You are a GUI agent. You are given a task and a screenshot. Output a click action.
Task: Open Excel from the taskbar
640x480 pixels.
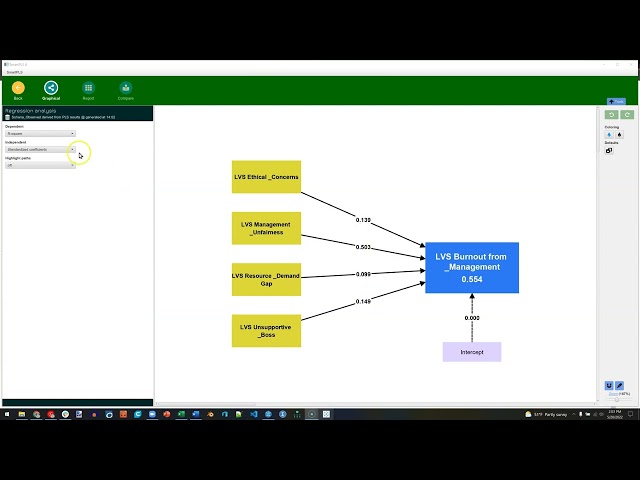point(181,414)
